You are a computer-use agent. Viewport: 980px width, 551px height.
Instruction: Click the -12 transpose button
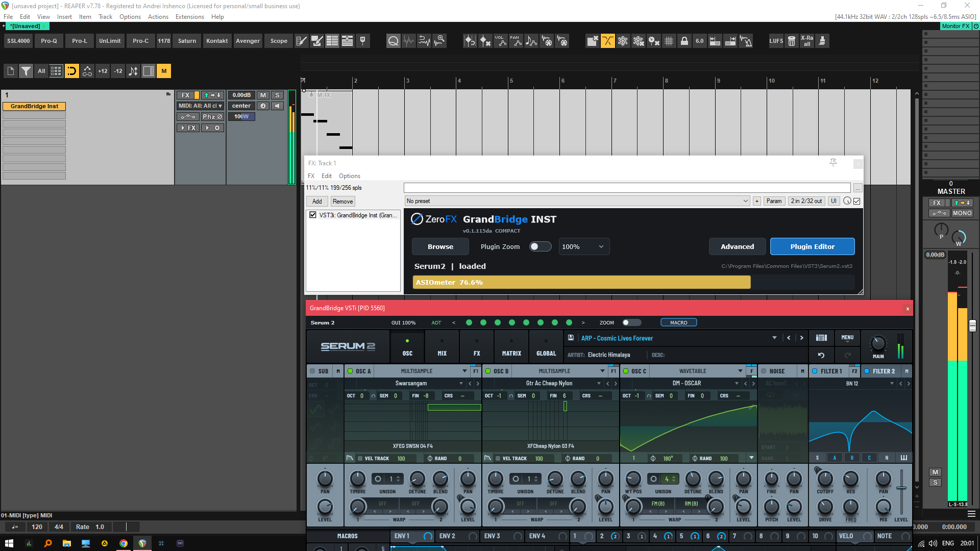[118, 71]
